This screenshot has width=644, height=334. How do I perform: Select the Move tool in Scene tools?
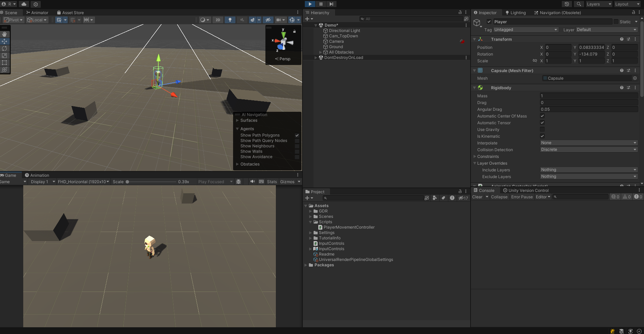(4, 41)
